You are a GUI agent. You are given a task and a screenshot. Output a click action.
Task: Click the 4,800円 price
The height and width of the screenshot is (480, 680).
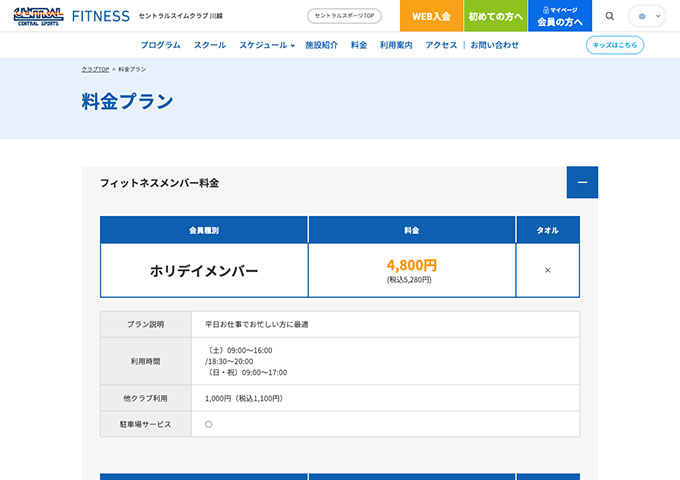point(412,265)
